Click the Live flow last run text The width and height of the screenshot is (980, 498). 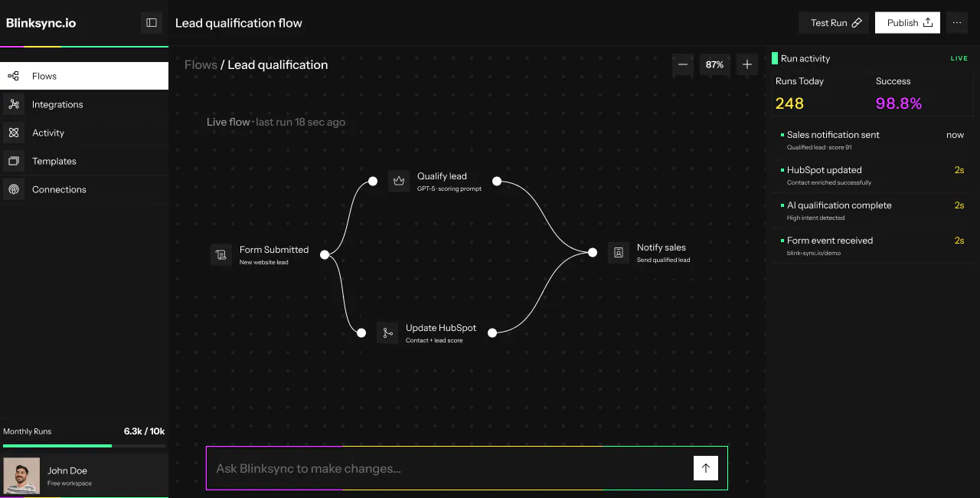[276, 122]
